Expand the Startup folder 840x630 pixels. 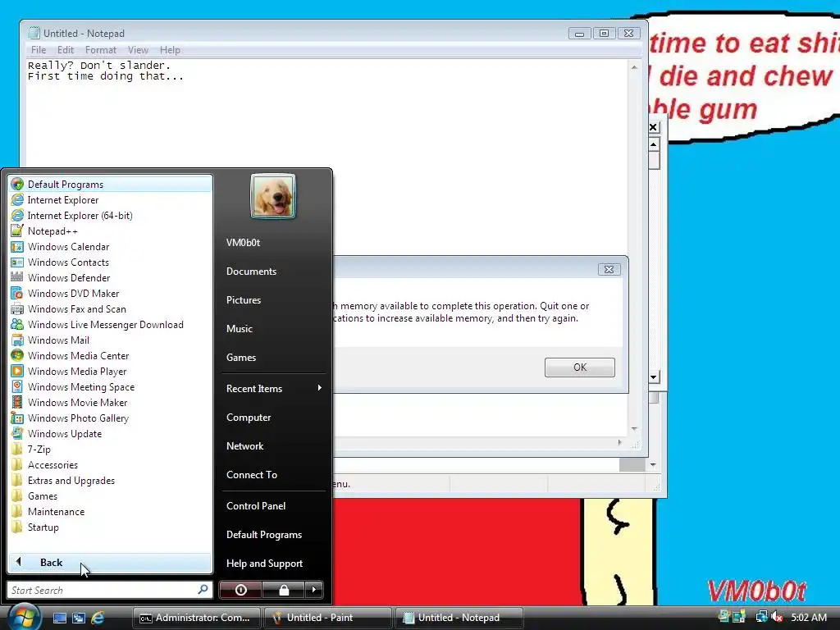click(x=111, y=527)
